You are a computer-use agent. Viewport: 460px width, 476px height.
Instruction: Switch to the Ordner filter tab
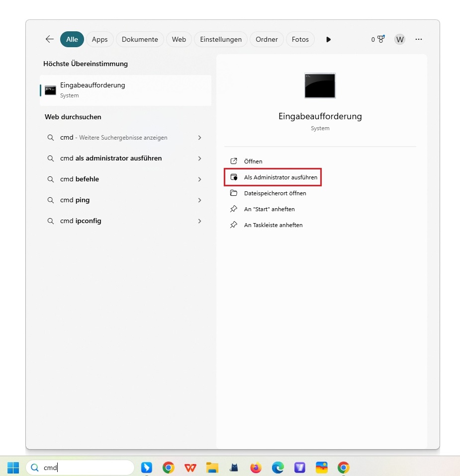tap(267, 39)
